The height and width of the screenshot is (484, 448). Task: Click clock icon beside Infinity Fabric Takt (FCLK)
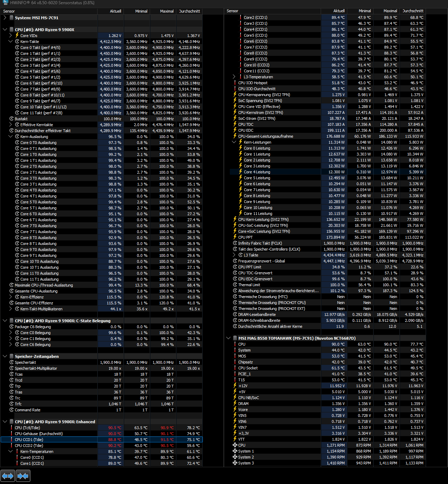coord(235,243)
